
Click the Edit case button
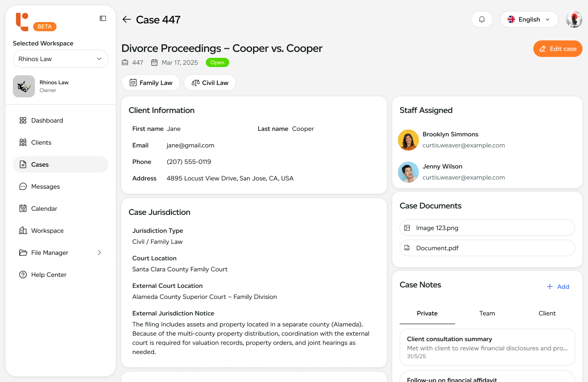[x=557, y=49]
